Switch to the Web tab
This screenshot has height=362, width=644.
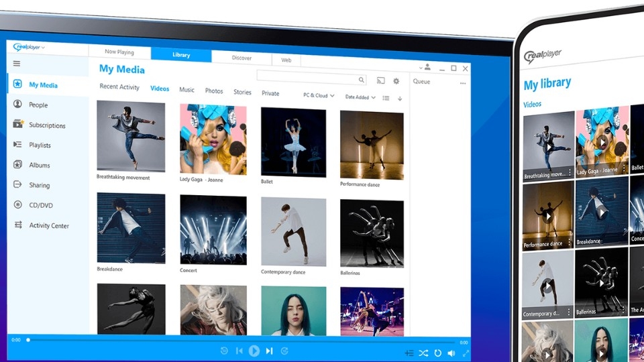click(286, 60)
